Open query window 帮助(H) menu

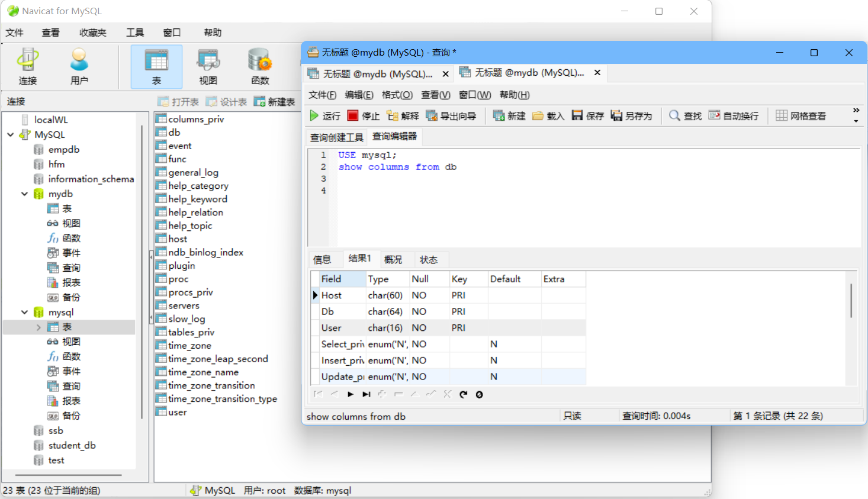[515, 95]
